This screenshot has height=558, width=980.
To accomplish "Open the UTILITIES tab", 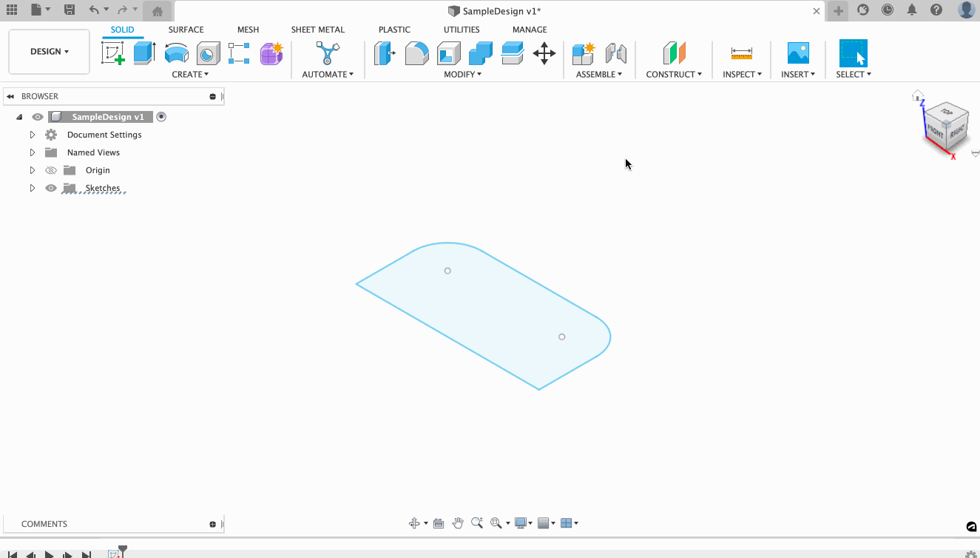I will tap(462, 30).
